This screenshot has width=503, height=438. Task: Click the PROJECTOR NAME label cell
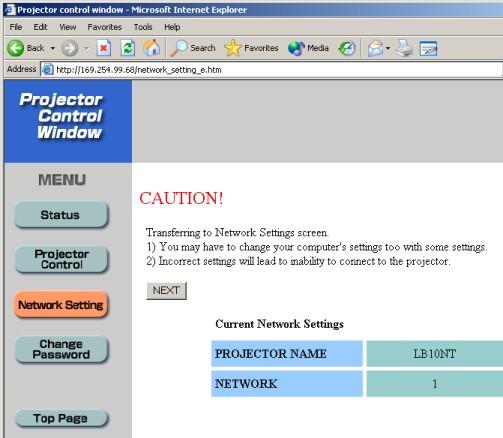287,353
